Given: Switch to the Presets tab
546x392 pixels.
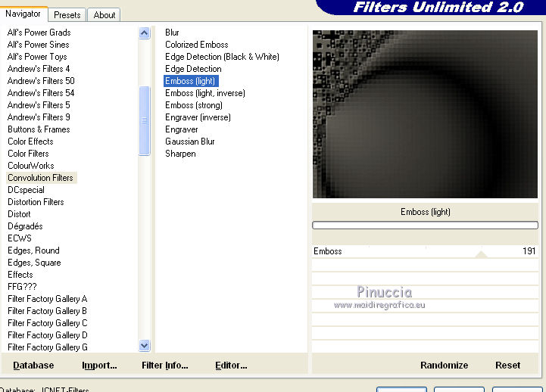Looking at the screenshot, I should [x=67, y=15].
